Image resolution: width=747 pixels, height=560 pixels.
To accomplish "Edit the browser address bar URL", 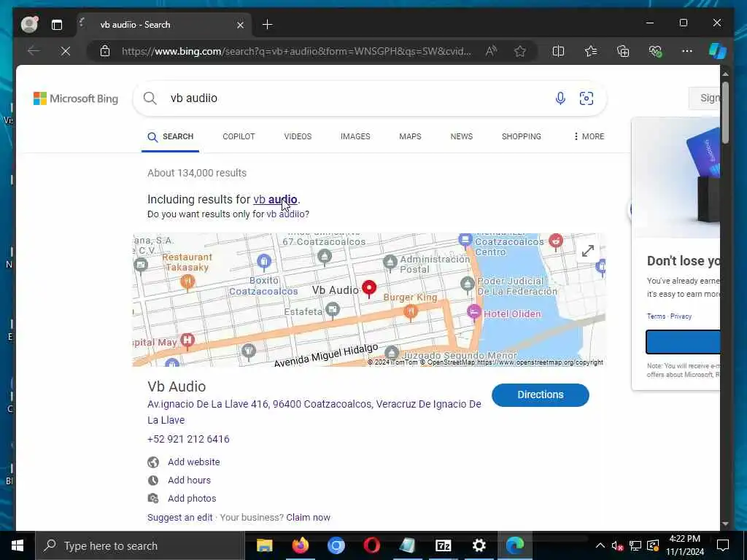I will pos(296,51).
